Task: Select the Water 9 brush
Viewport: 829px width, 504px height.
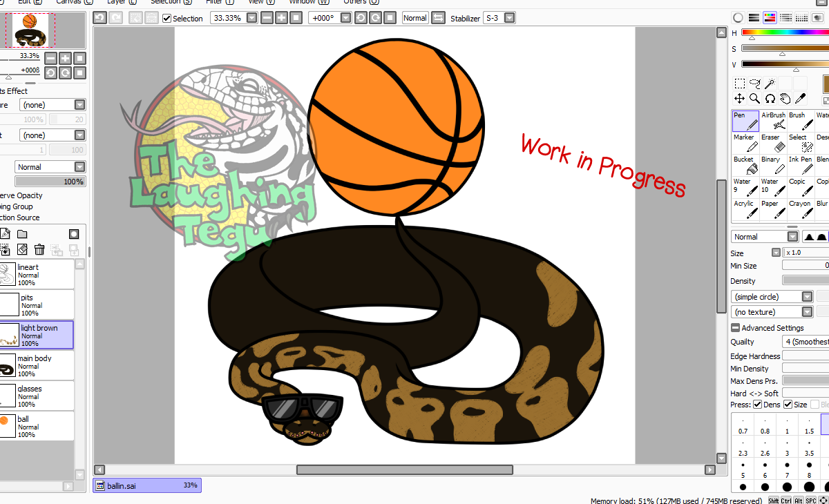Action: click(746, 187)
